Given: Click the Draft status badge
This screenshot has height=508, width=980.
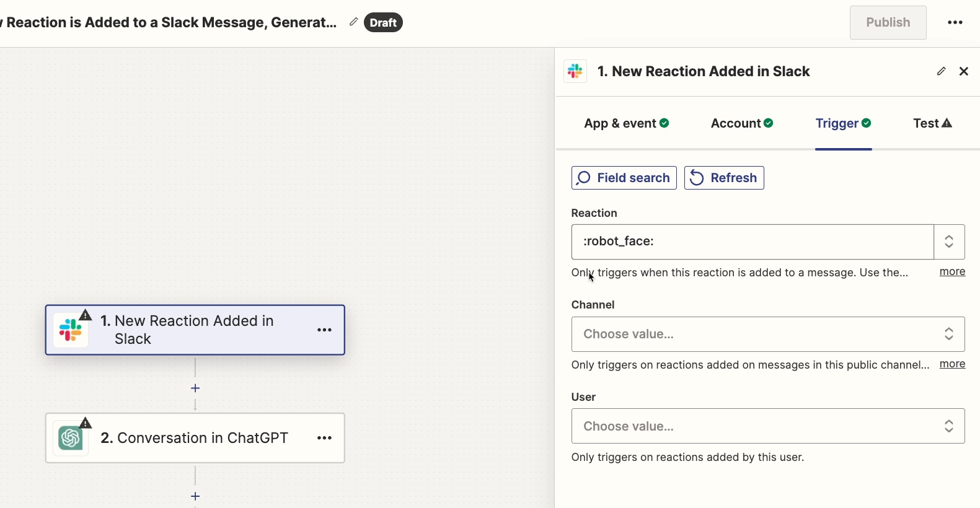Looking at the screenshot, I should point(383,22).
